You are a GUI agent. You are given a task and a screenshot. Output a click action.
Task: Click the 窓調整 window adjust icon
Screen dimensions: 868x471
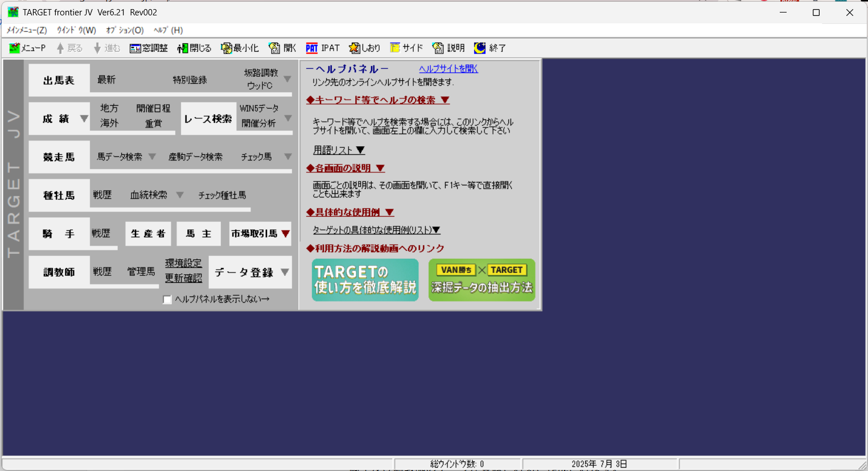pos(135,48)
